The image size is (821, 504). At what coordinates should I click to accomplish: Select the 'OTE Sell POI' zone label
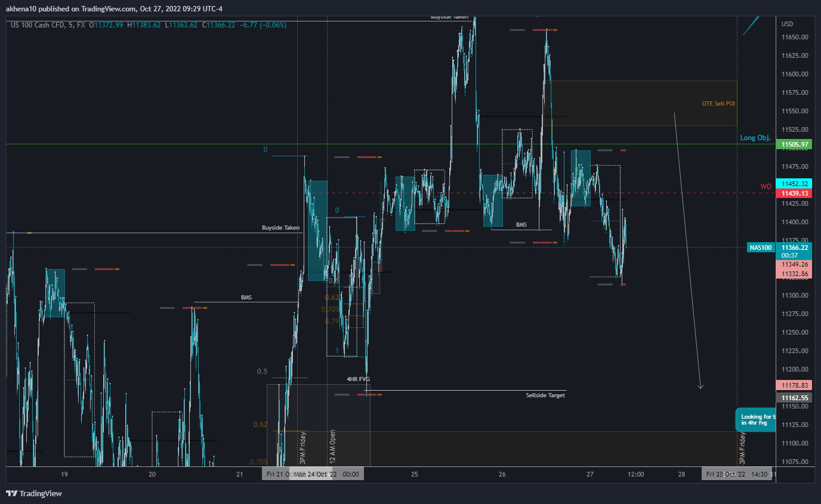[718, 104]
